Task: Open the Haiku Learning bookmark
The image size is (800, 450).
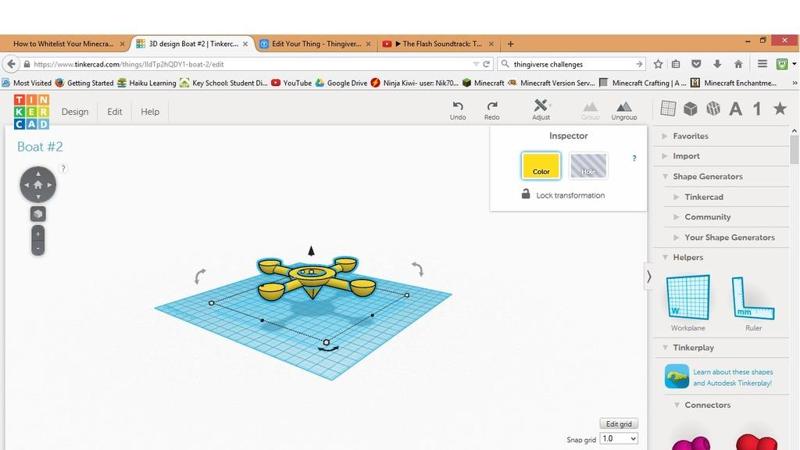Action: click(x=146, y=83)
